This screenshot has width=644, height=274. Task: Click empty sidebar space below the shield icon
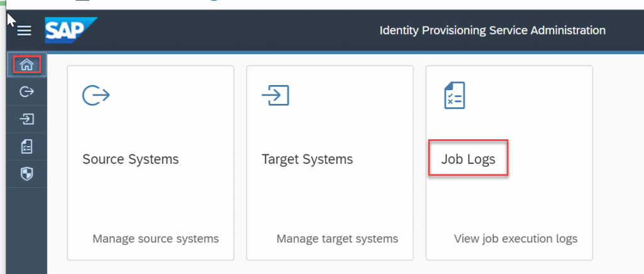pos(26,231)
